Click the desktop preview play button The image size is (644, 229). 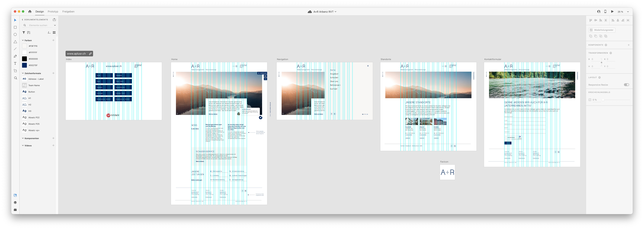(612, 12)
